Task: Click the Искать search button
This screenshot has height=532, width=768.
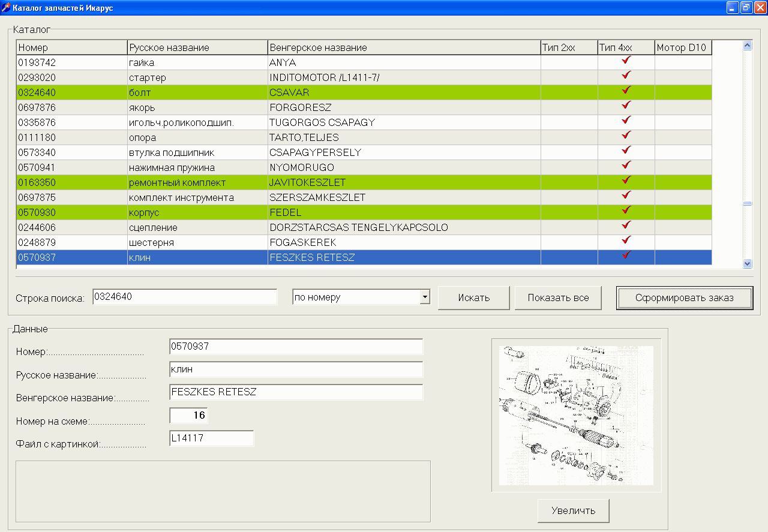Action: pyautogui.click(x=474, y=298)
